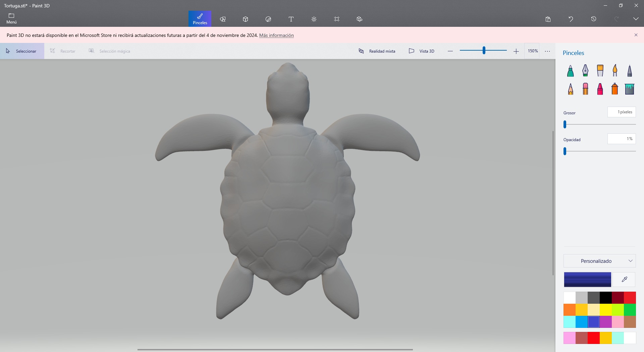Click the Recortar tool
Screen dimensions: 644x352
(x=63, y=51)
